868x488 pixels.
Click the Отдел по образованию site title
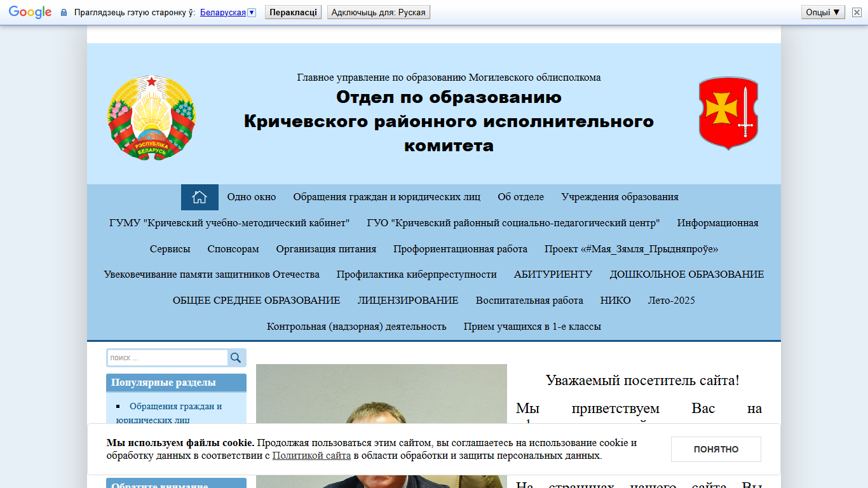coord(449,121)
